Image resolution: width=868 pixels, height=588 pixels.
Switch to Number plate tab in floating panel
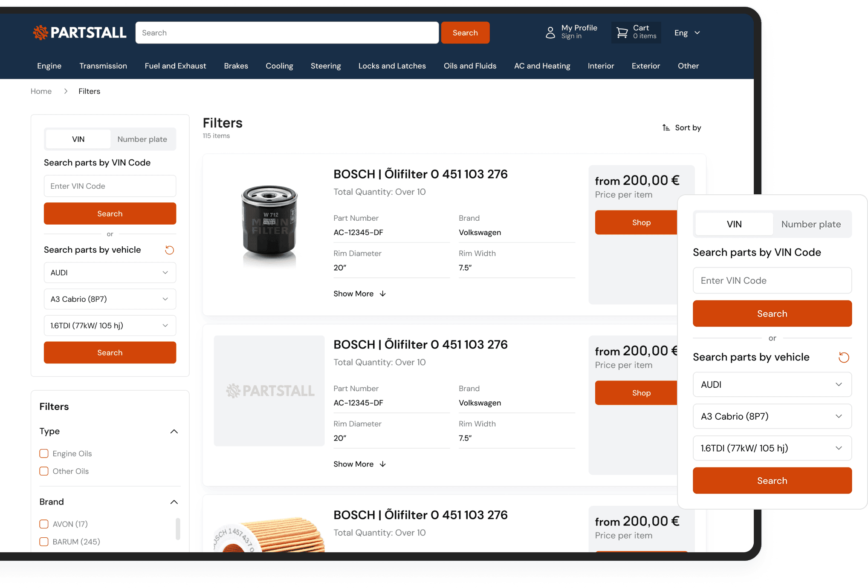[x=811, y=224]
